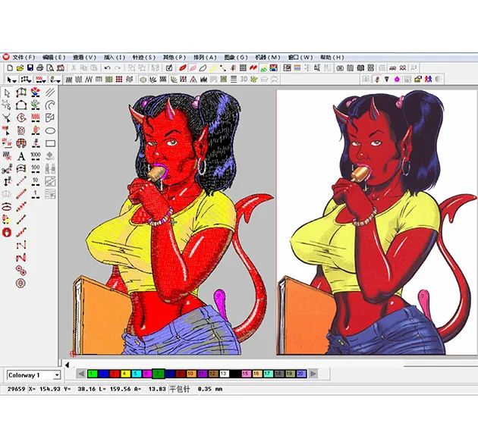Open the 机器(M) menu
The width and height of the screenshot is (478, 448).
pyautogui.click(x=268, y=58)
